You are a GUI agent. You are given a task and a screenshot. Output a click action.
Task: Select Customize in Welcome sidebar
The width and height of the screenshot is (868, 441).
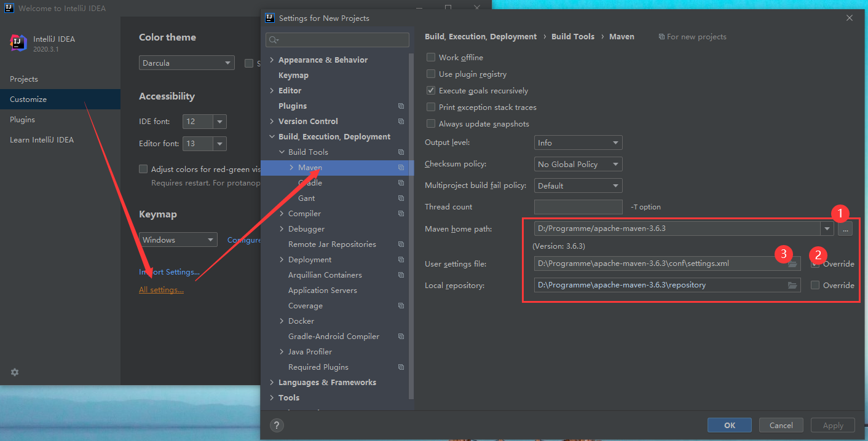(60, 100)
